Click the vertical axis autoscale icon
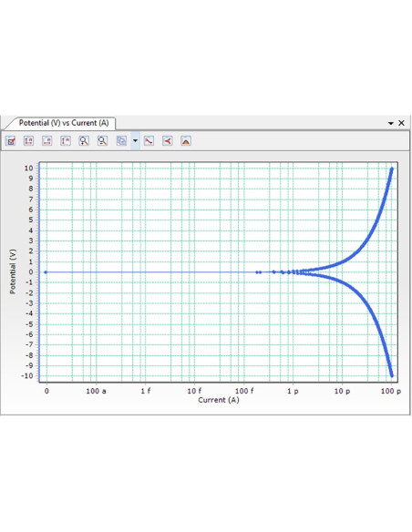This screenshot has width=412, height=532. 66,141
